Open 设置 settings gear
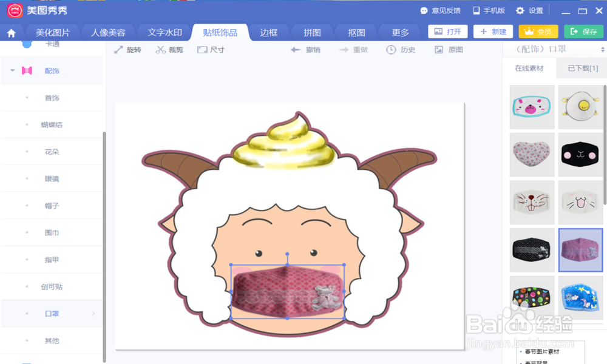This screenshot has height=364, width=607. pos(529,11)
